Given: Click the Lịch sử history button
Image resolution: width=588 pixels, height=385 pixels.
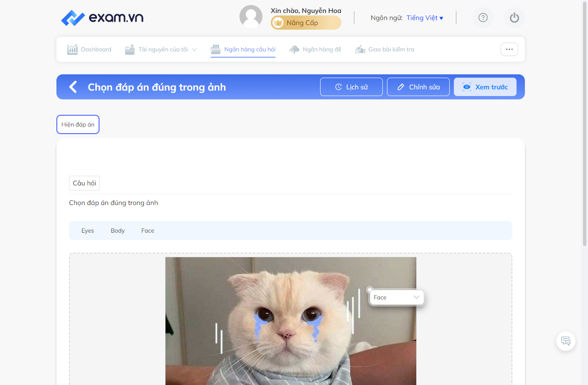Looking at the screenshot, I should [351, 87].
